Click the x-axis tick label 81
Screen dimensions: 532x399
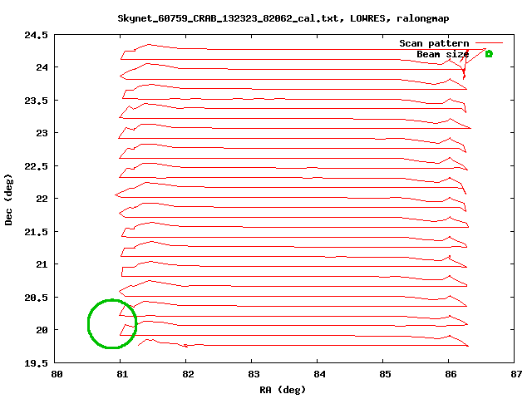click(122, 374)
